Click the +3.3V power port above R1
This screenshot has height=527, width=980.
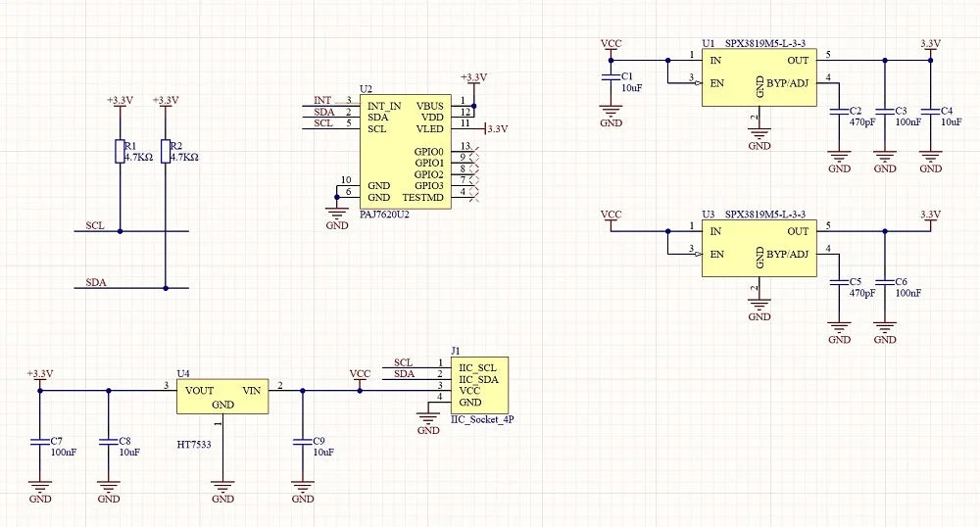(120, 103)
